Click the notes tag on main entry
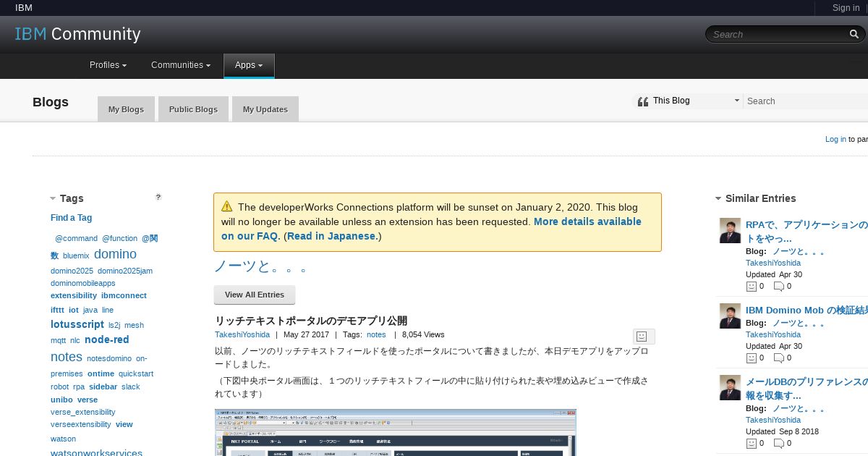The image size is (868, 456). click(x=376, y=334)
